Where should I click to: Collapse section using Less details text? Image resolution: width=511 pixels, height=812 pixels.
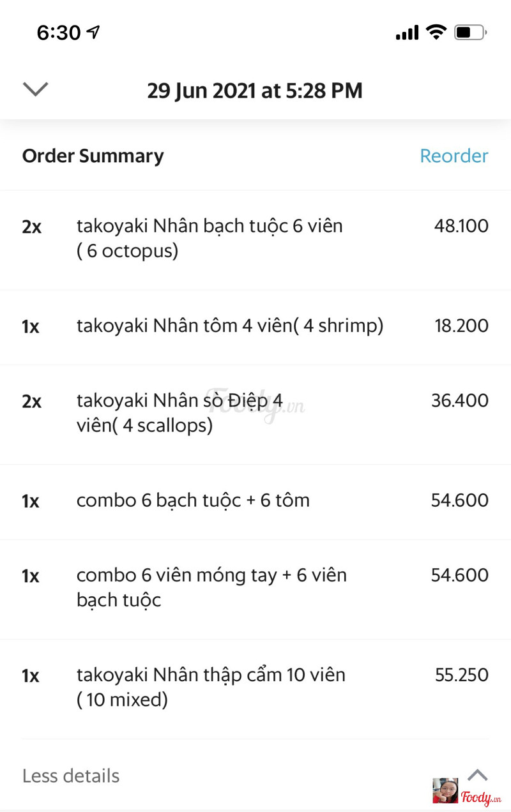[71, 776]
